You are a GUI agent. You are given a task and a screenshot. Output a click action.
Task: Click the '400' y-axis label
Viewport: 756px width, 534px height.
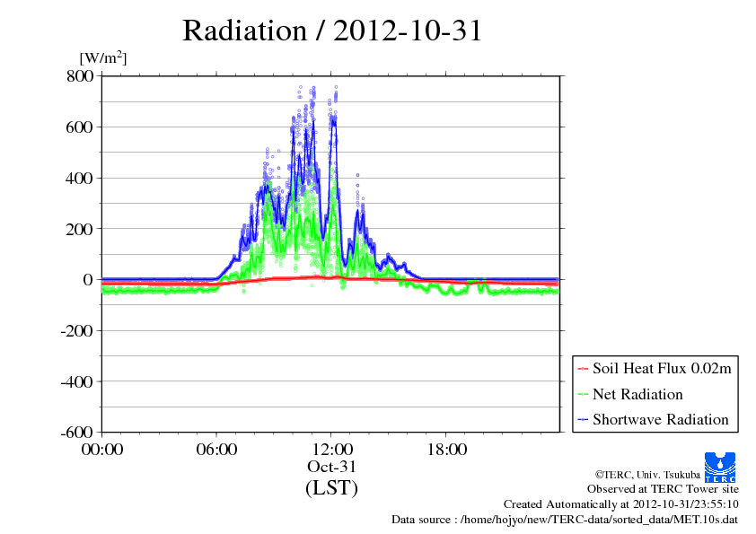[80, 178]
